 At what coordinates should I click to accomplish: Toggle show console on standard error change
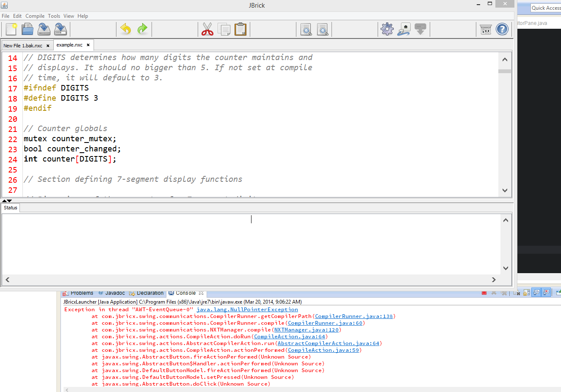546,293
